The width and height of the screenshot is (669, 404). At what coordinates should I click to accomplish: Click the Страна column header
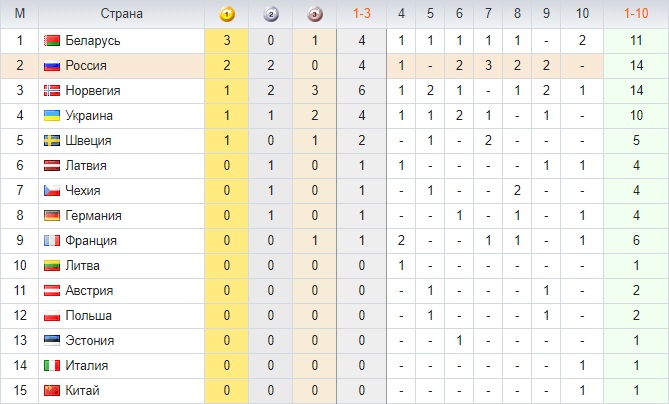pyautogui.click(x=121, y=14)
